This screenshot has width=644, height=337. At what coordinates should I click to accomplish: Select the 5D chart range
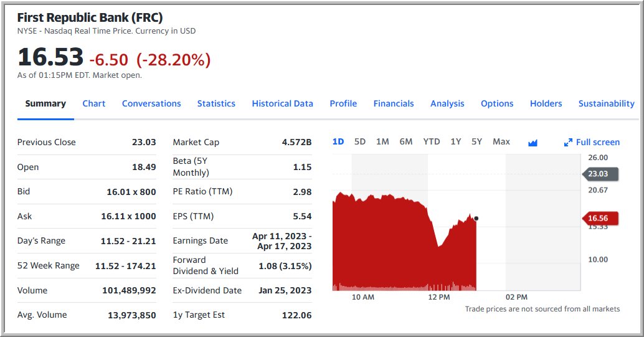coord(360,142)
